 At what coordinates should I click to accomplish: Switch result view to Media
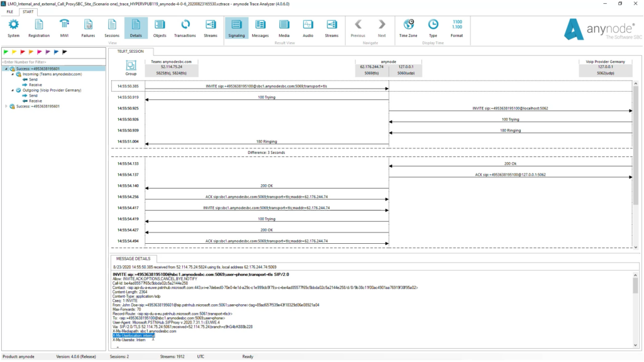tap(284, 28)
